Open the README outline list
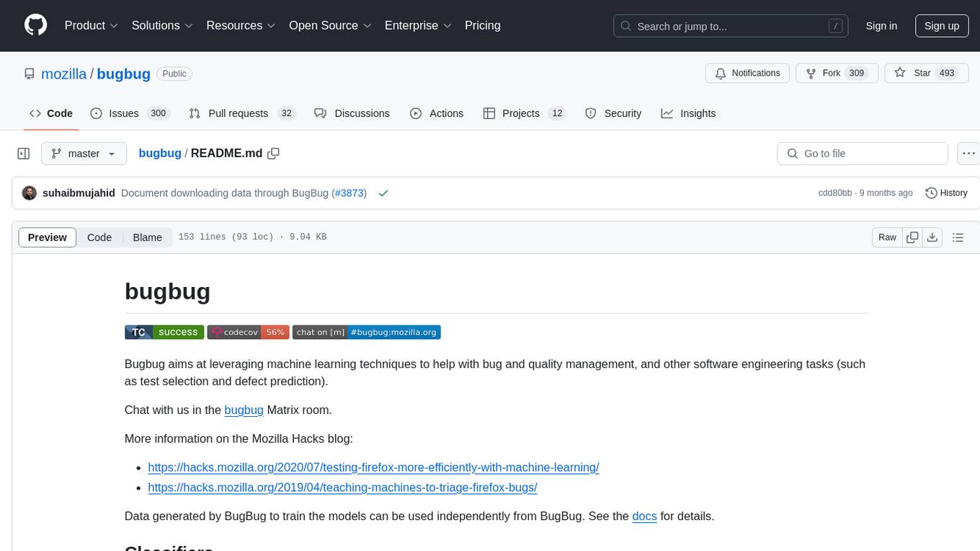The image size is (980, 551). 958,237
